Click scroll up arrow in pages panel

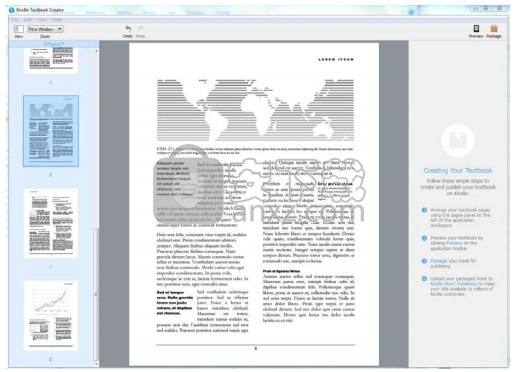(96, 51)
